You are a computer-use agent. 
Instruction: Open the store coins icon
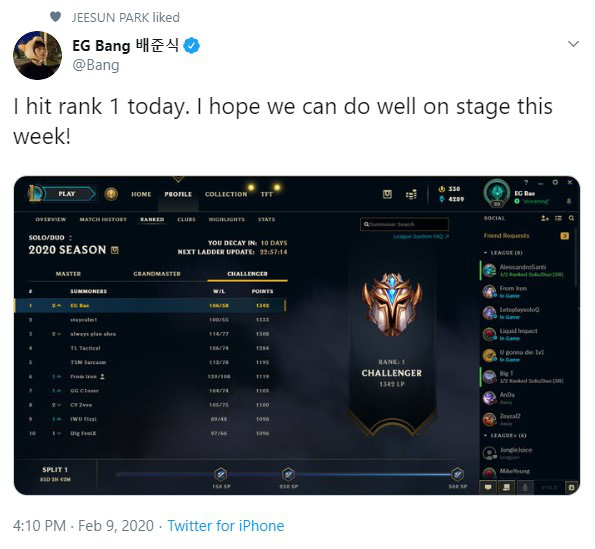(411, 194)
